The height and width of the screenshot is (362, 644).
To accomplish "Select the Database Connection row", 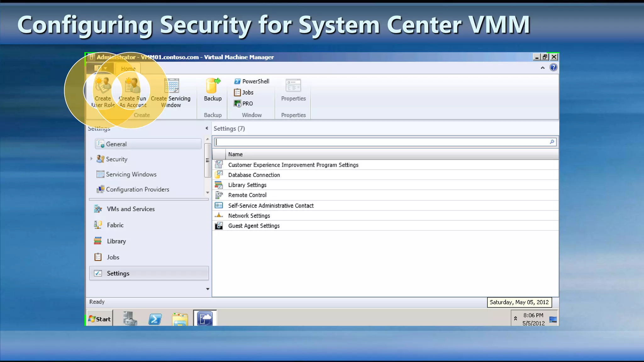I will [386, 175].
